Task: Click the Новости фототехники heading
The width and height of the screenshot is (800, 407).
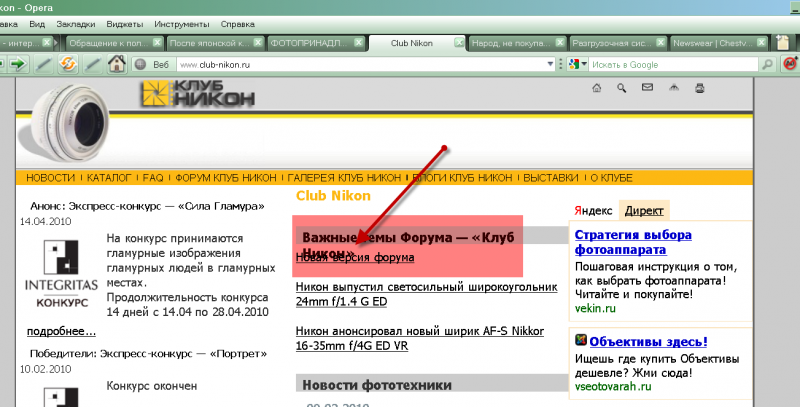Action: pos(377,385)
